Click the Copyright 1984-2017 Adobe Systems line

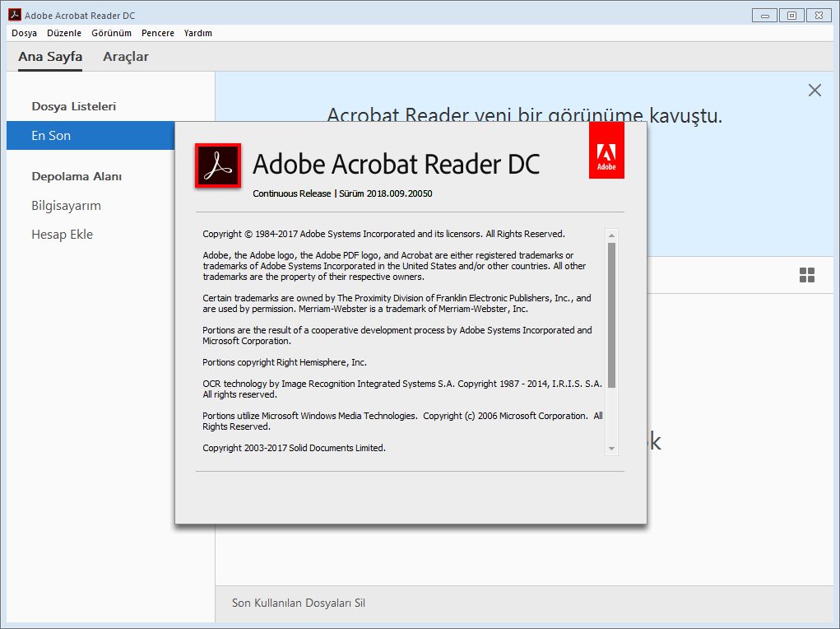click(x=383, y=234)
